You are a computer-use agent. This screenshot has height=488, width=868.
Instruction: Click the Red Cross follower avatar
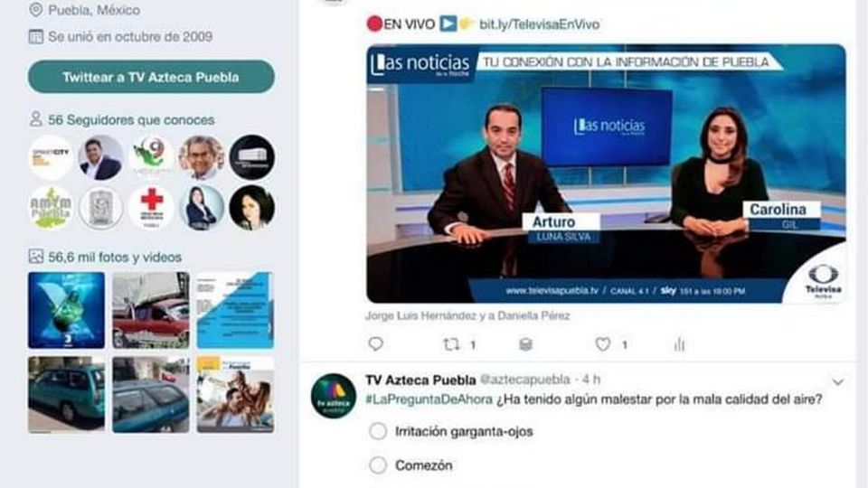(151, 208)
